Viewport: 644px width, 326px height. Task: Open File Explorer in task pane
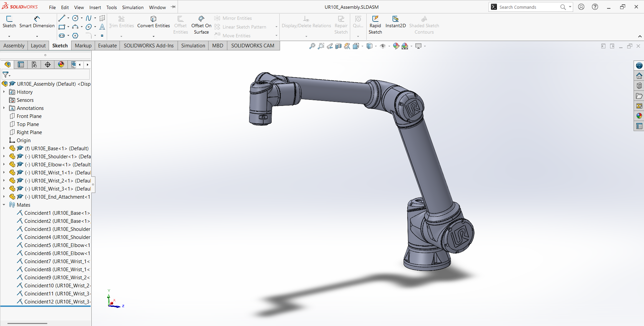click(x=639, y=96)
